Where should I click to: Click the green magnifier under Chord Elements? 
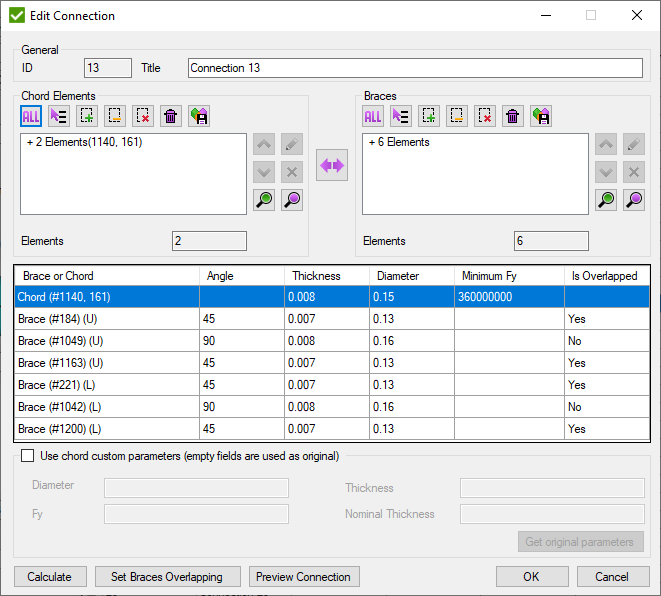(x=265, y=199)
